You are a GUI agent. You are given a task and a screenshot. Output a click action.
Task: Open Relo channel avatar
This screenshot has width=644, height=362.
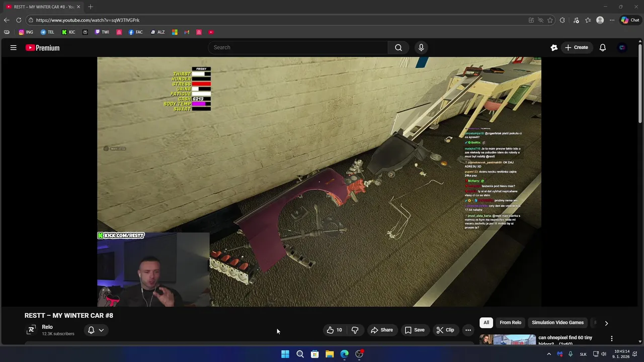coord(31,330)
